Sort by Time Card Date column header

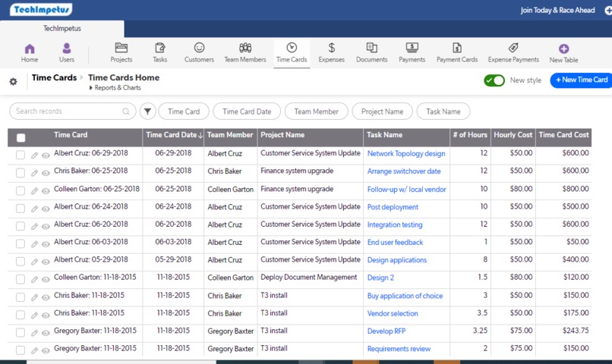(x=173, y=135)
